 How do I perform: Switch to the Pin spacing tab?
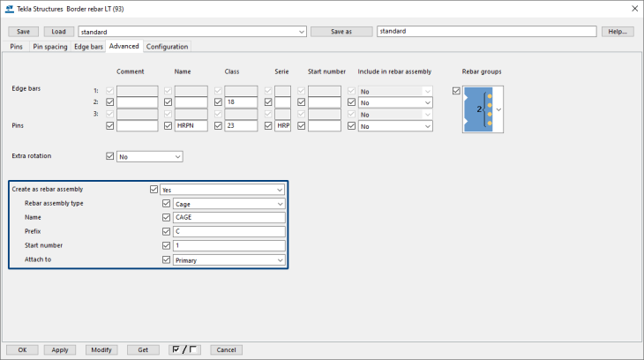click(x=49, y=46)
